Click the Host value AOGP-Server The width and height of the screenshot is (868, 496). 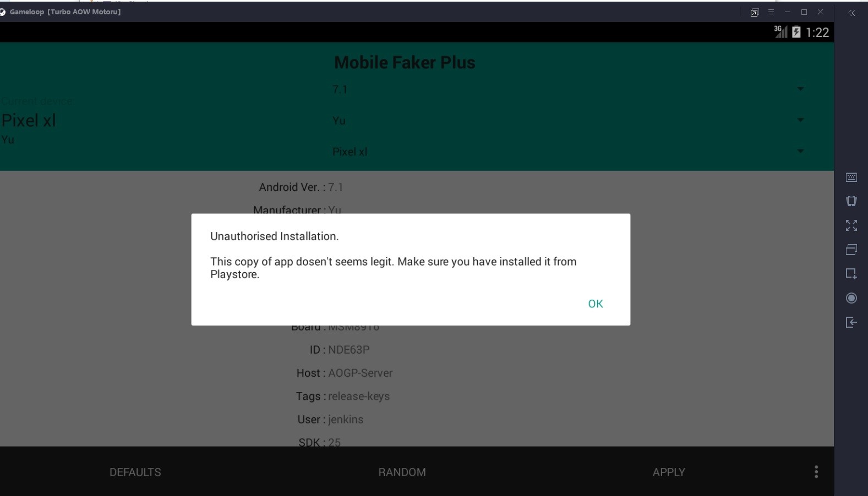click(361, 373)
